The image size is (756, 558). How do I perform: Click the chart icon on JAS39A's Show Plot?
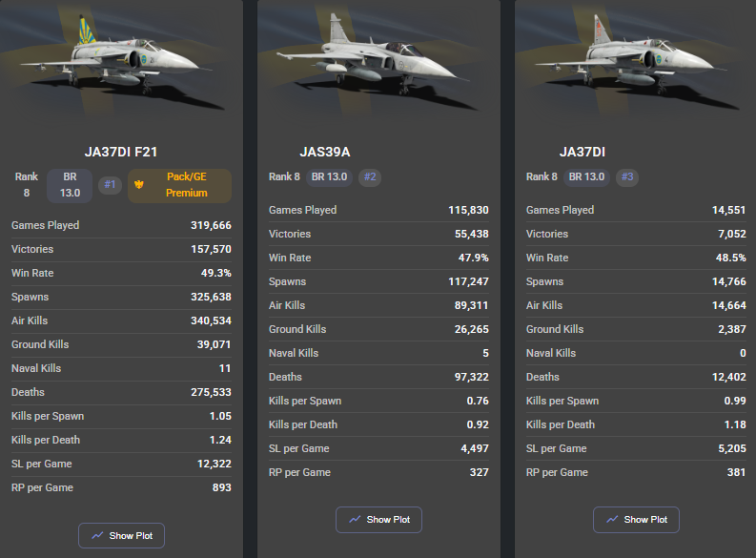click(x=355, y=520)
